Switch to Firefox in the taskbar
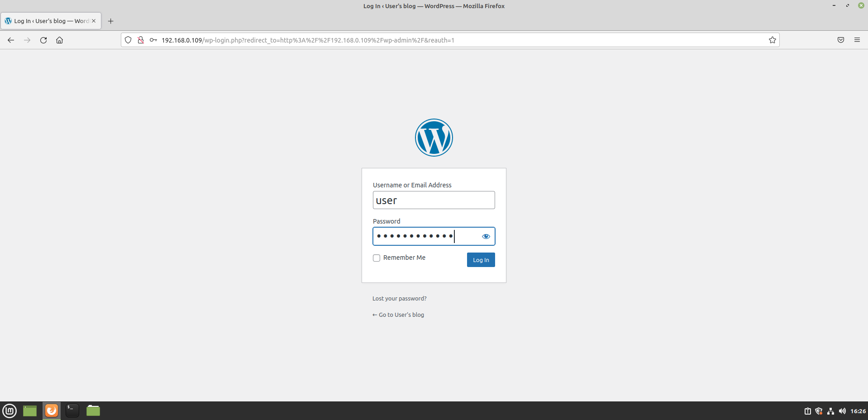The height and width of the screenshot is (420, 868). coord(52,411)
